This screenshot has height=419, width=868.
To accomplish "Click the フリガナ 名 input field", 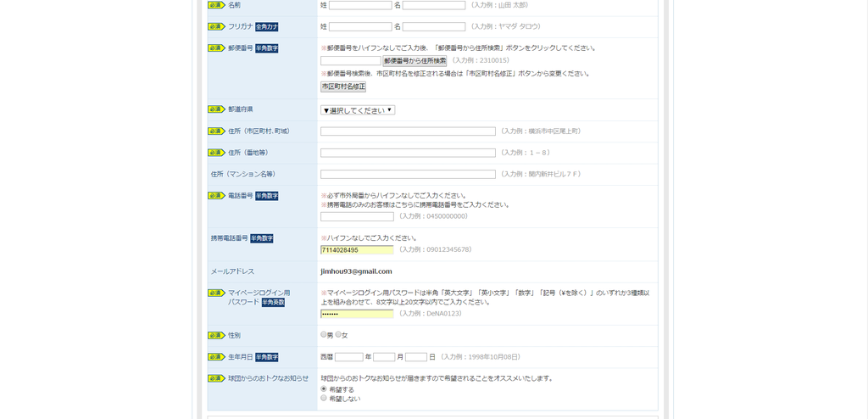I will (x=434, y=26).
